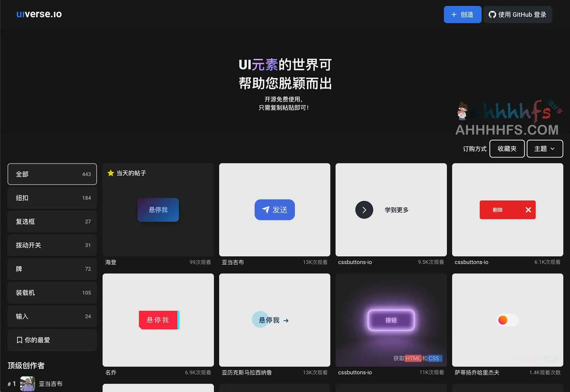Select the 装载机 category
Screen dimensions: 570x392
[x=52, y=292]
